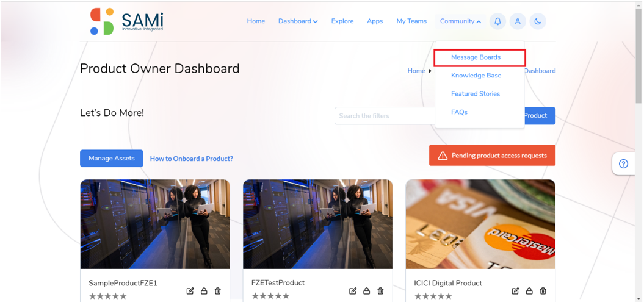Open ICICI Digital Product credit card thumbnail
The width and height of the screenshot is (644, 305).
pos(480,224)
